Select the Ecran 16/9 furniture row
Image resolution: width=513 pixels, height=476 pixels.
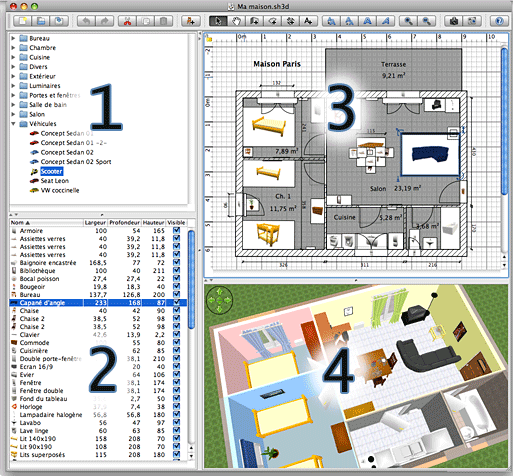pyautogui.click(x=97, y=366)
